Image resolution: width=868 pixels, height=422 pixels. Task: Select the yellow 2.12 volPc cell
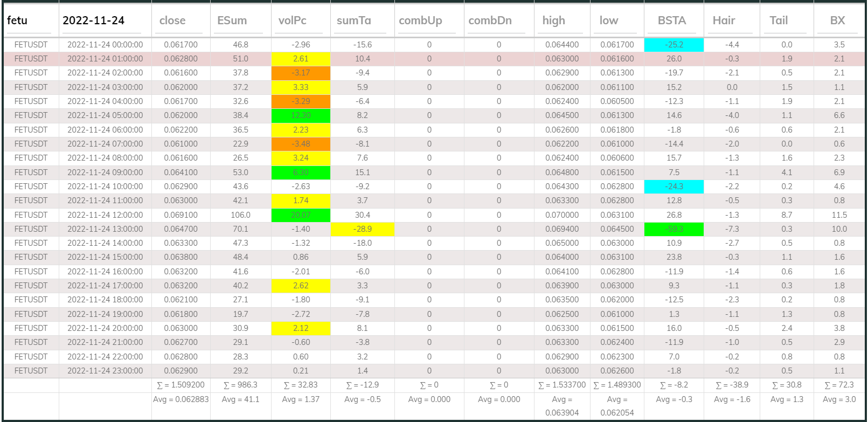click(x=301, y=328)
